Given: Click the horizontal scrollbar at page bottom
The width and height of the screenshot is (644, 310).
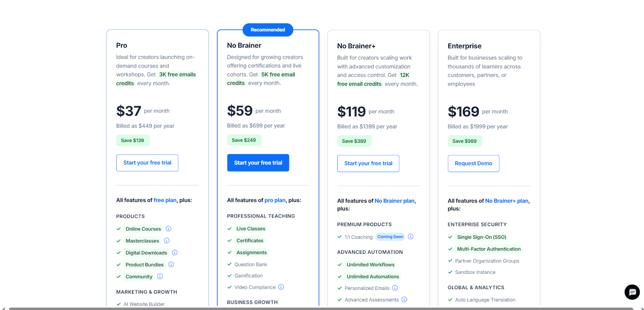Looking at the screenshot, I should pos(321,309).
